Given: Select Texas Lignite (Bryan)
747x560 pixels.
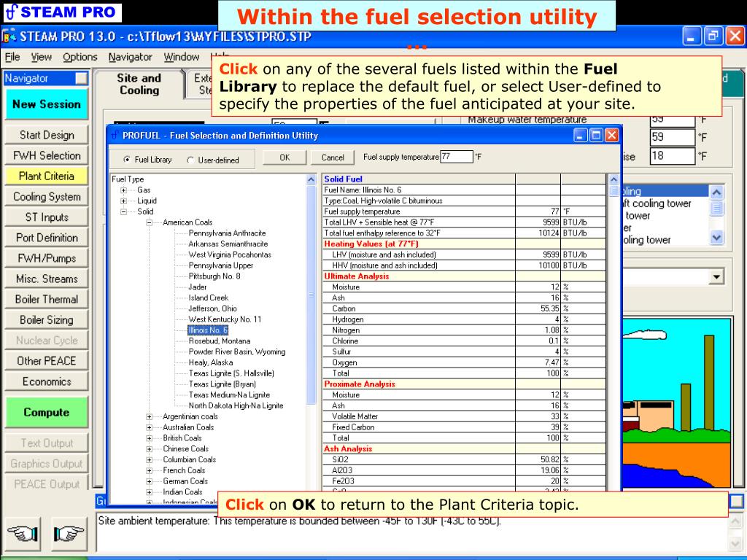Looking at the screenshot, I should [x=222, y=384].
